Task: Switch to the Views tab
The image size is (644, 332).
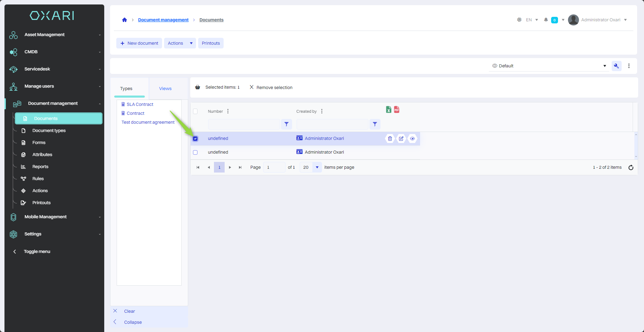Action: coord(165,89)
